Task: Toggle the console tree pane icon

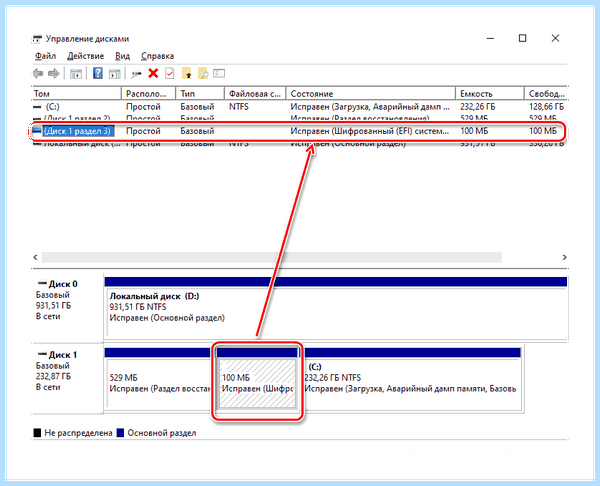Action: point(76,74)
